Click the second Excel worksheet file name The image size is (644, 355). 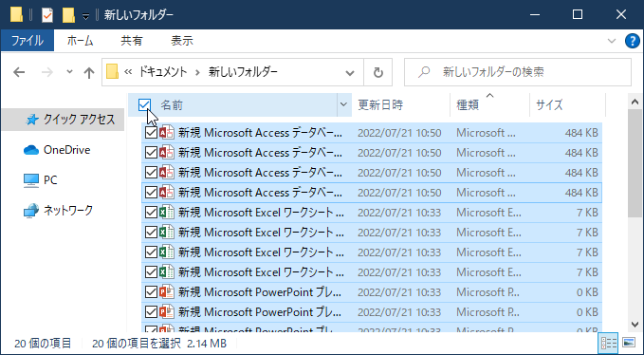pos(261,233)
